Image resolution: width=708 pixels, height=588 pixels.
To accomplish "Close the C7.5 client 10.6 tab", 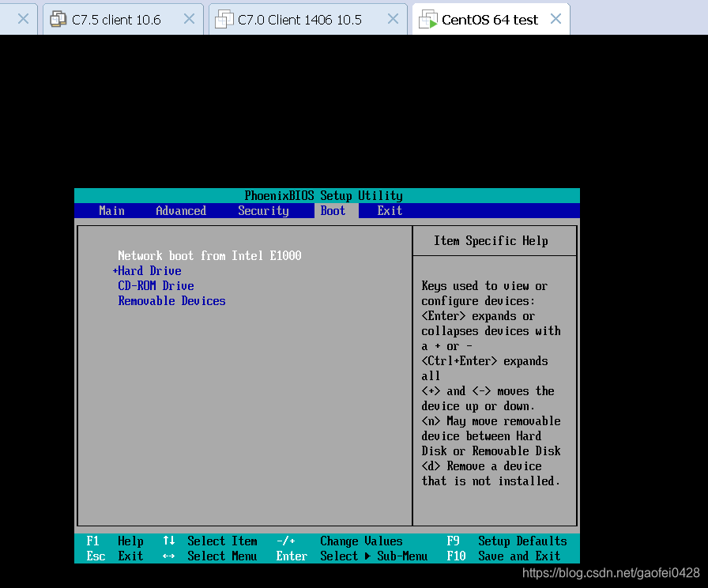I will (x=189, y=19).
